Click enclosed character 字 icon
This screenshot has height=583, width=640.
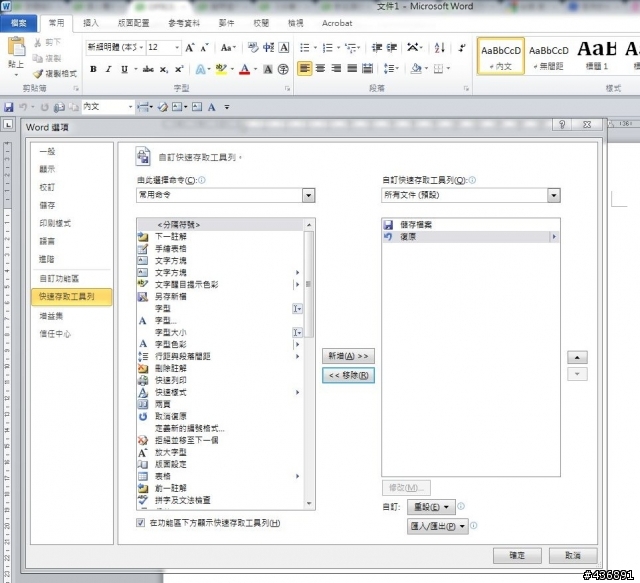pyautogui.click(x=283, y=69)
